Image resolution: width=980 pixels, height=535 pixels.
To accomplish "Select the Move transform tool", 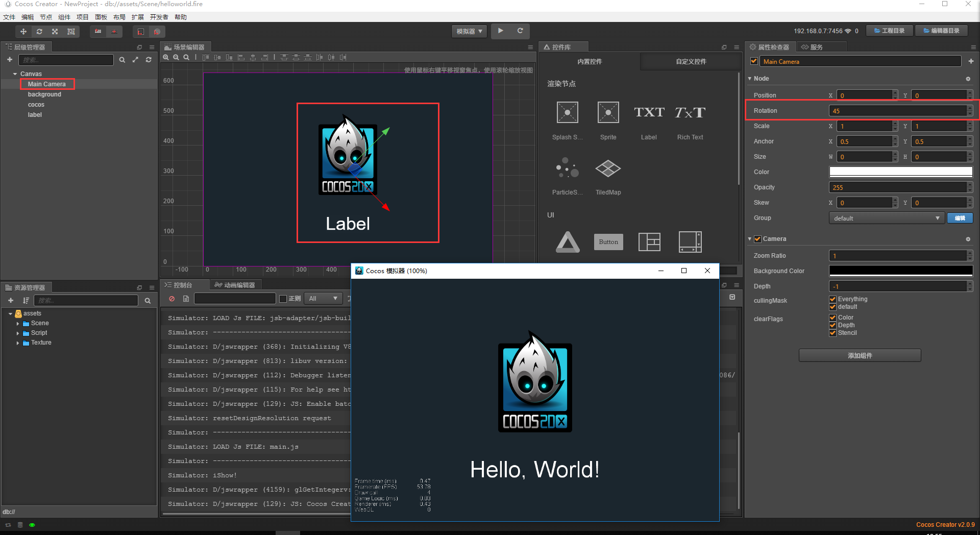I will pyautogui.click(x=23, y=32).
